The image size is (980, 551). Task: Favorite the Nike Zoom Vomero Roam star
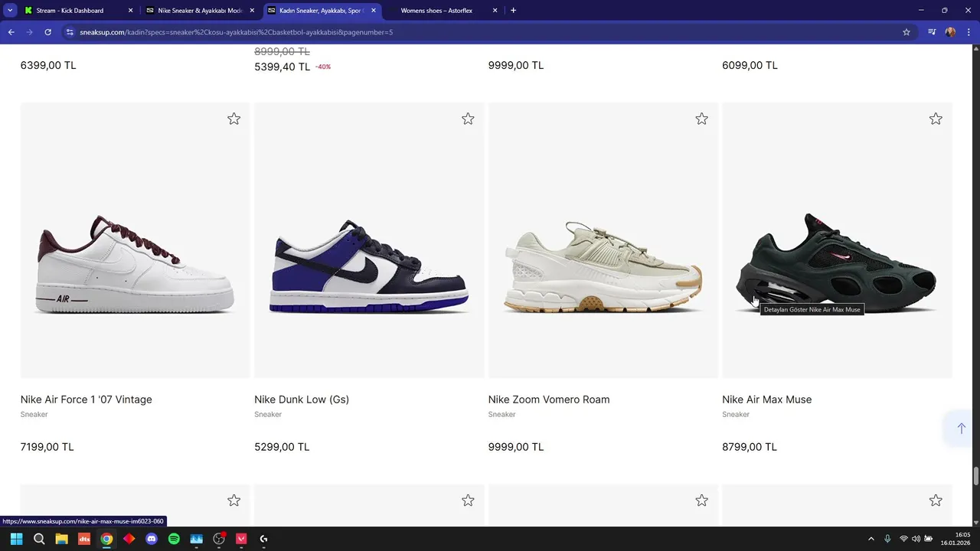[701, 119]
